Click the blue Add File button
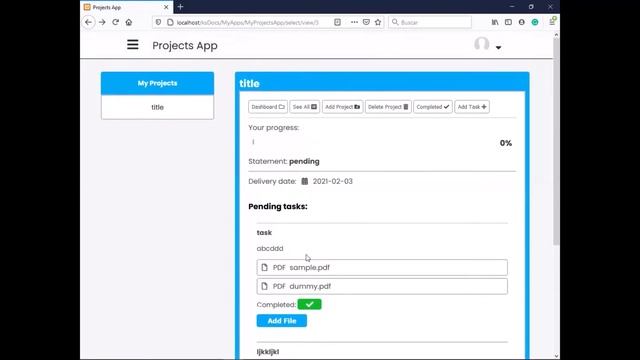The height and width of the screenshot is (360, 640). tap(282, 321)
